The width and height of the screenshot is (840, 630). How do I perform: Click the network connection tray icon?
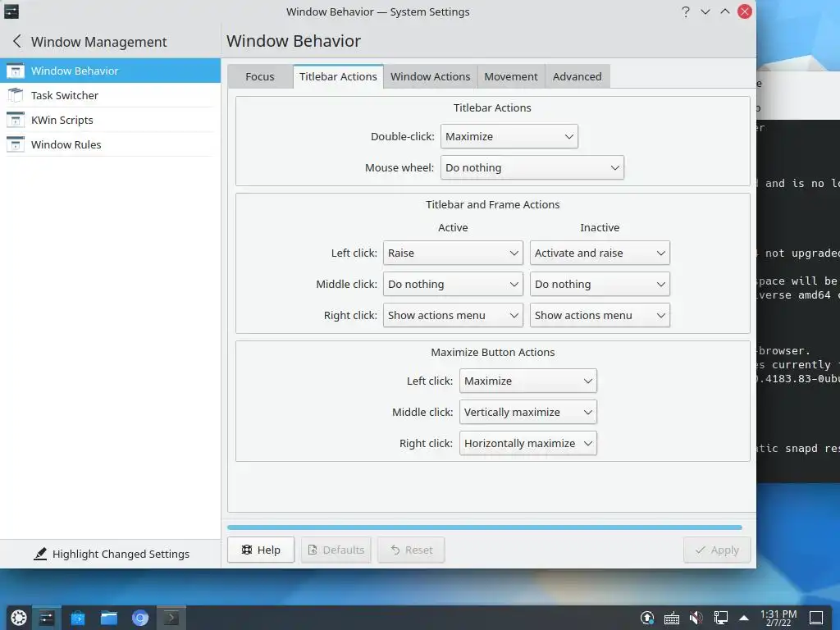tap(720, 619)
